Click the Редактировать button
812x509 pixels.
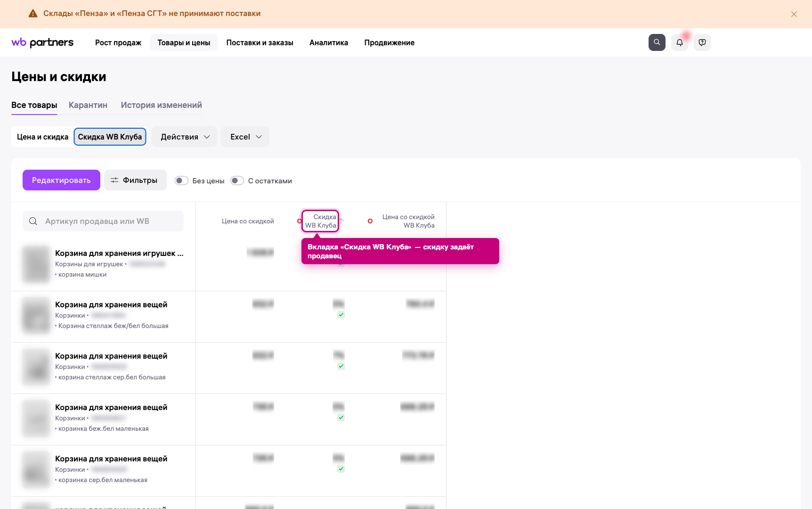[61, 180]
